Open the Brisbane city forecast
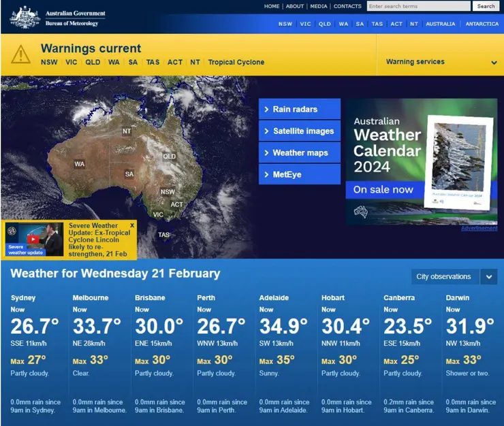This screenshot has width=504, height=426. (x=150, y=298)
